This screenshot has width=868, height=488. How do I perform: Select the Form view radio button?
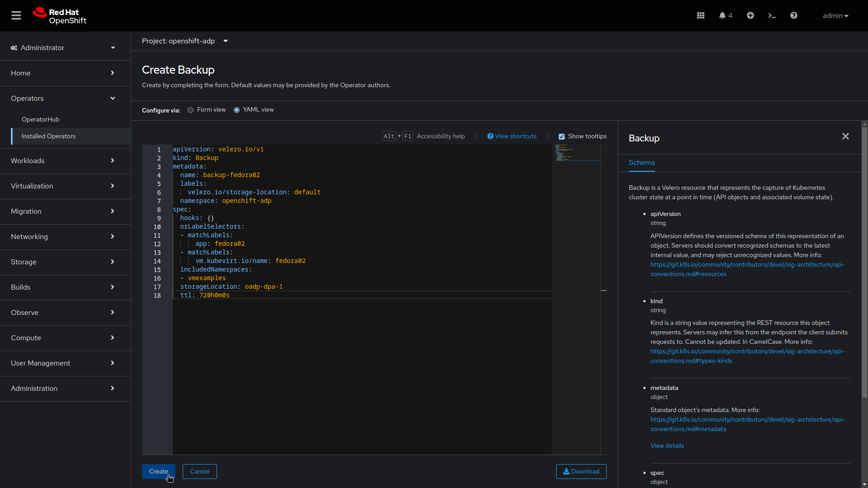[x=191, y=110]
